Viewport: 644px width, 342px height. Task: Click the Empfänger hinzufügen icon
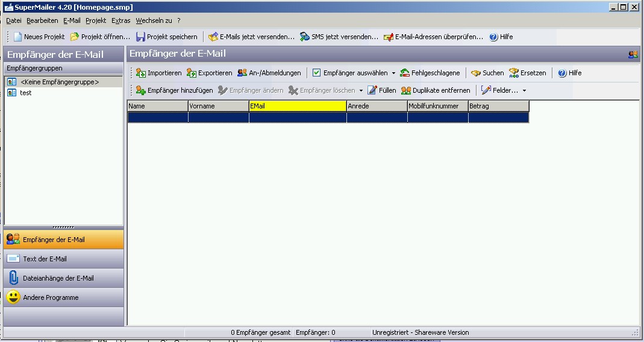tap(141, 90)
